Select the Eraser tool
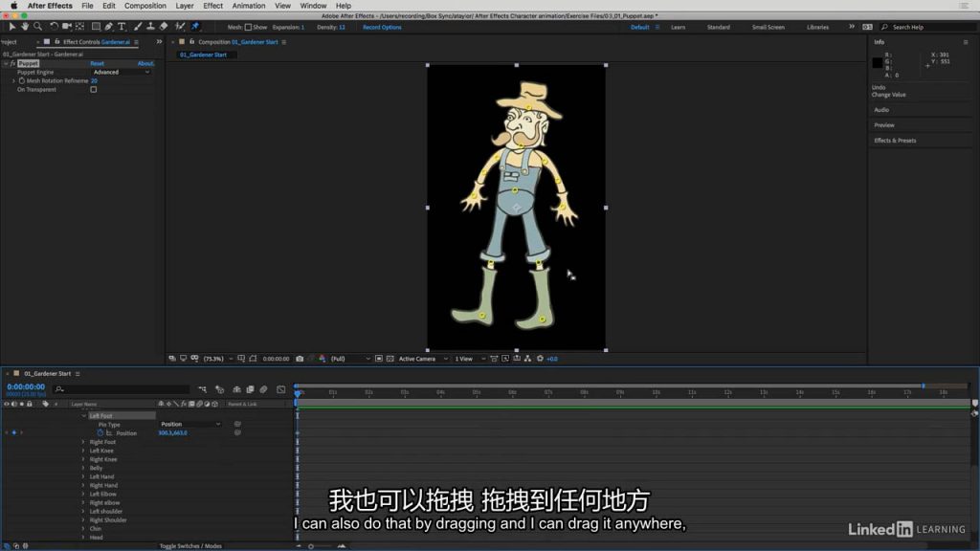Viewport: 980px width, 551px height. 164,26
